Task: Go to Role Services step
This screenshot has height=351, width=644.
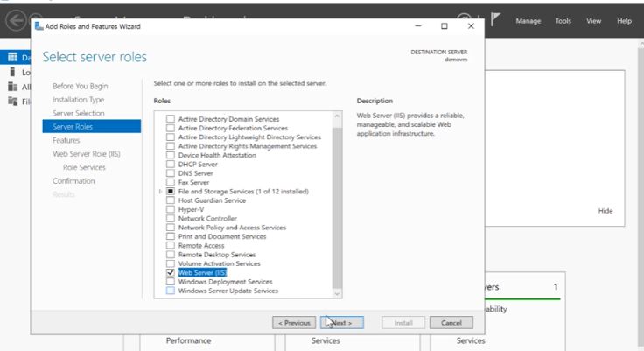Action: tap(84, 167)
